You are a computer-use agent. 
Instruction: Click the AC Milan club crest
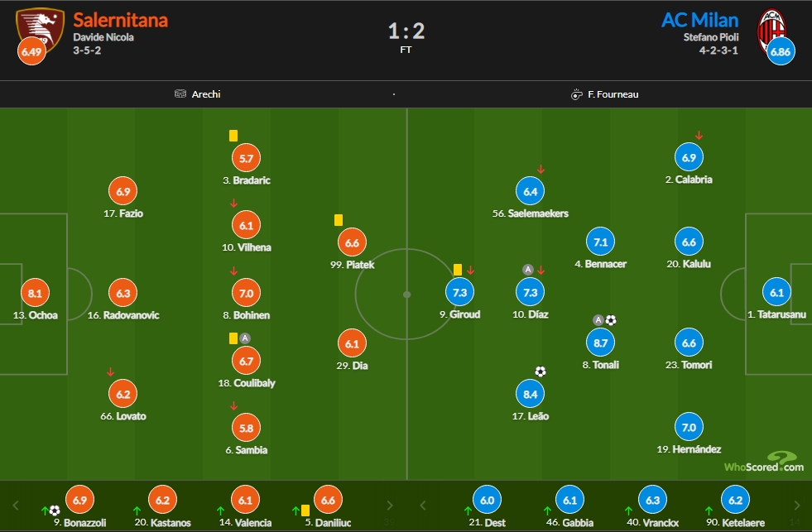click(771, 30)
